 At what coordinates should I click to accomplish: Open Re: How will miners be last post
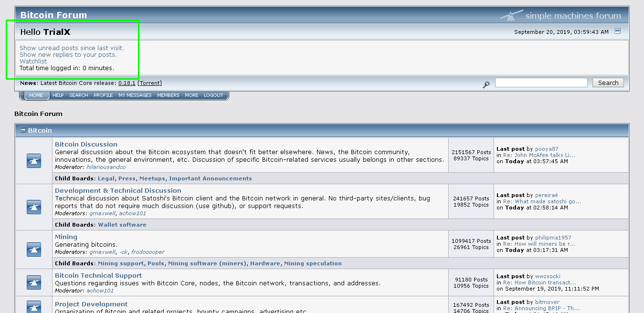pos(539,244)
